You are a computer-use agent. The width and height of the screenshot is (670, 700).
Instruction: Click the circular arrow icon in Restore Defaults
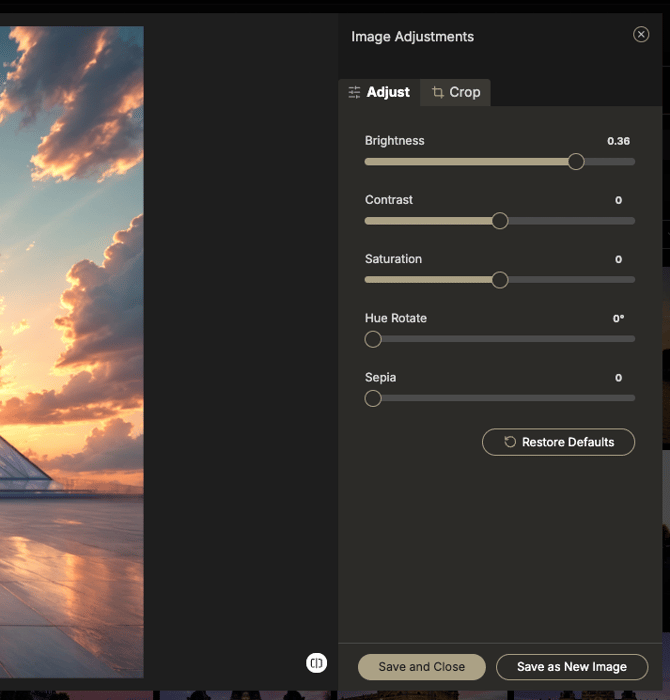click(x=510, y=442)
